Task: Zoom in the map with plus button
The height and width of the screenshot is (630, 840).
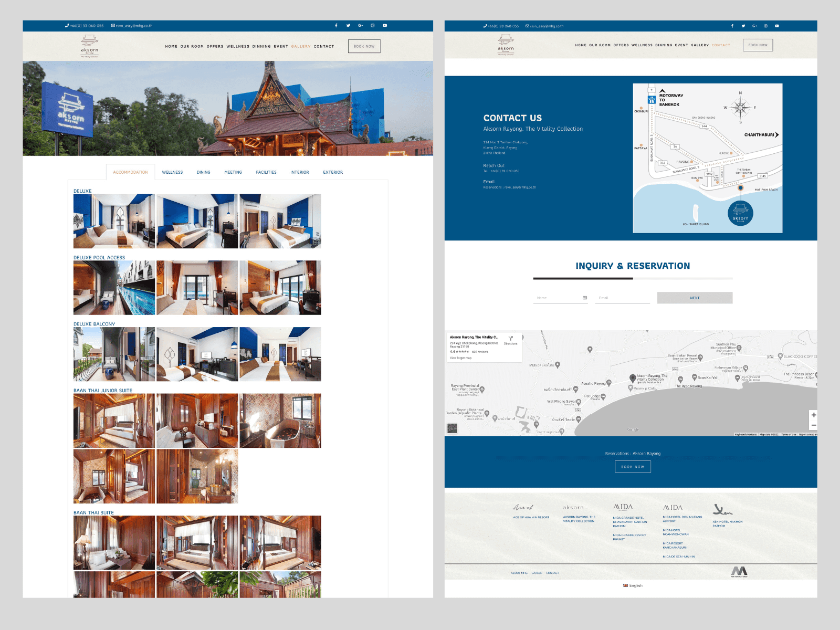Action: (813, 415)
